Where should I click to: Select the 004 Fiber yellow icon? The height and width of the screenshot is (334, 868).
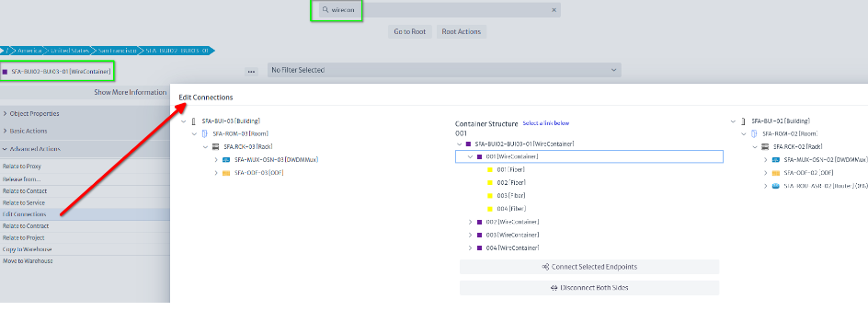490,209
